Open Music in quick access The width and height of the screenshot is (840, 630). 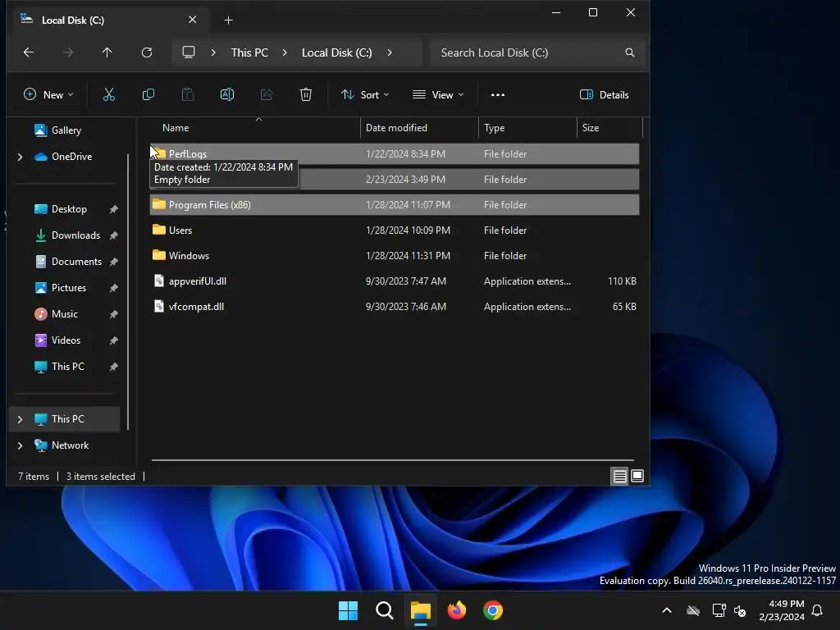[64, 314]
